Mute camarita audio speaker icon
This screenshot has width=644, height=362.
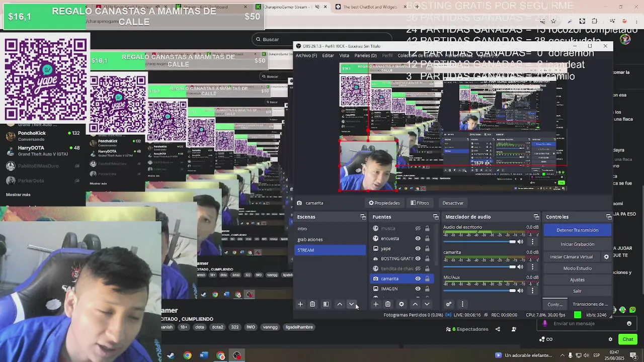pos(520,266)
